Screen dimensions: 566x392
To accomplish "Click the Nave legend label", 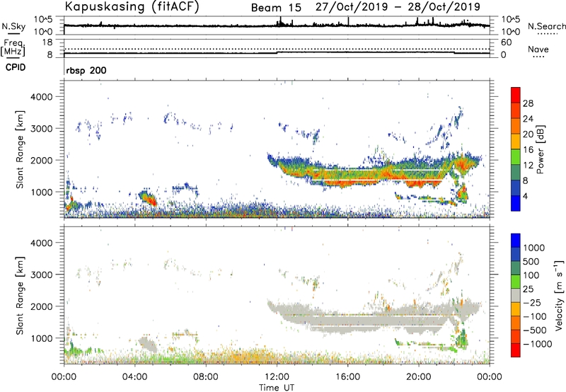I will tap(538, 49).
